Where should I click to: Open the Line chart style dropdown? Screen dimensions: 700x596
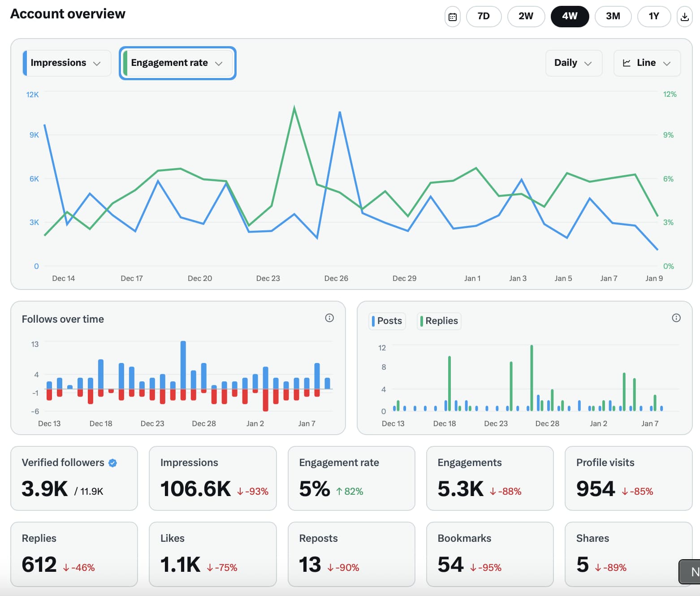coord(647,63)
